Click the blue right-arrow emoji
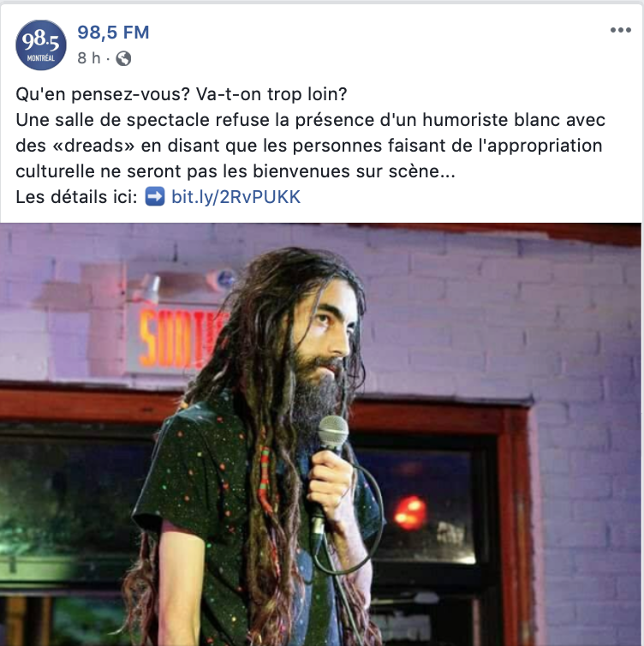Image resolution: width=644 pixels, height=646 pixels. coord(155,196)
